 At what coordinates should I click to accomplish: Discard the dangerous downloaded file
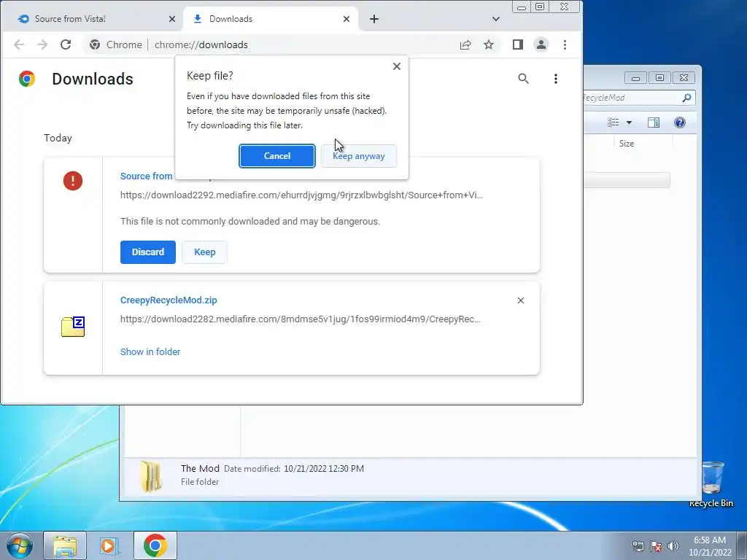point(147,252)
